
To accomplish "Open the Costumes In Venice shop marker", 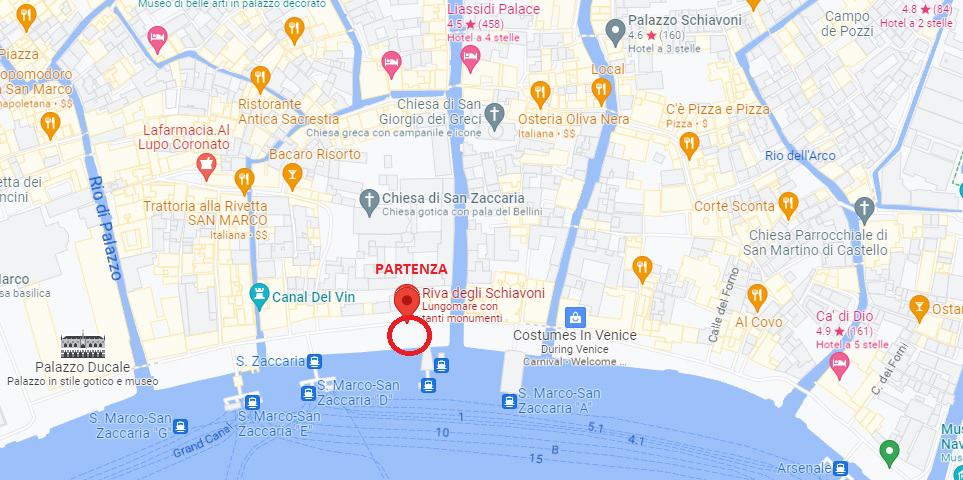I will [x=575, y=317].
